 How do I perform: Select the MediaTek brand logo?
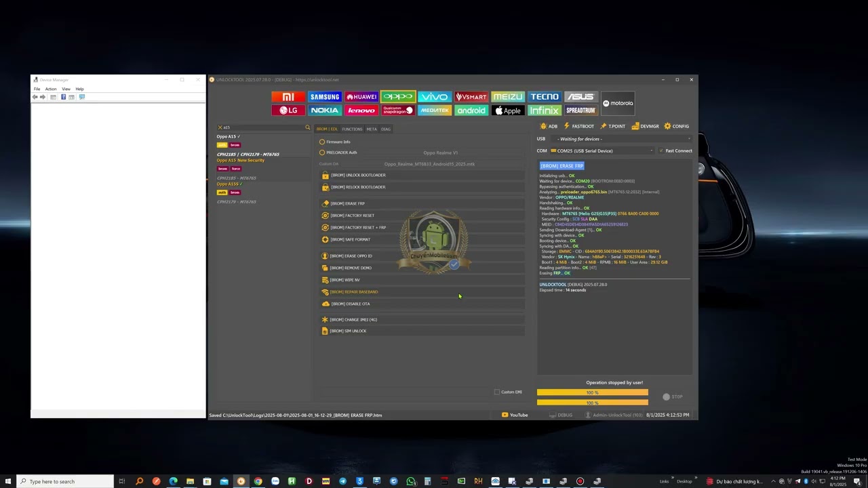click(x=435, y=110)
